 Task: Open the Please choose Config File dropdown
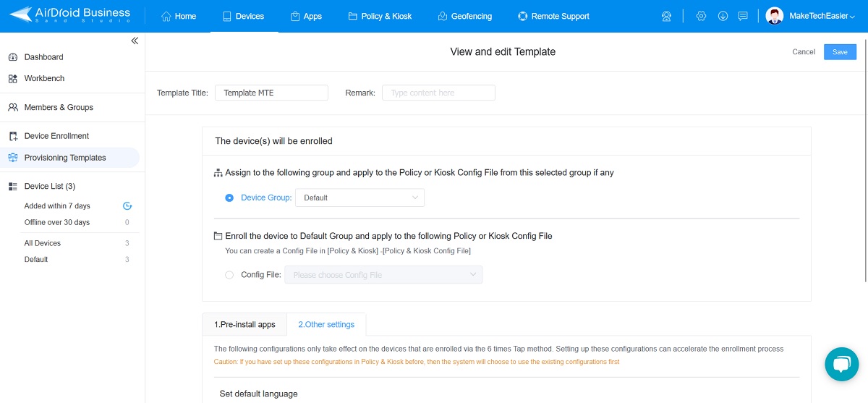coord(383,275)
